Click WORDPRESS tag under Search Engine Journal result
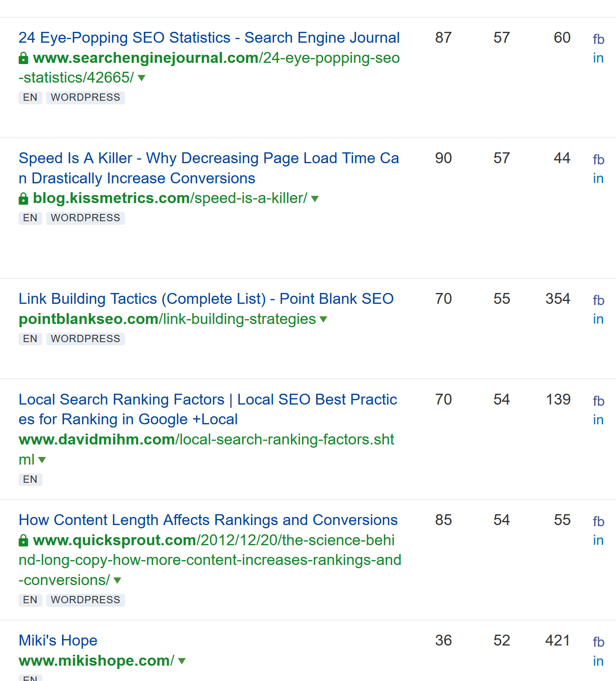 (x=85, y=98)
